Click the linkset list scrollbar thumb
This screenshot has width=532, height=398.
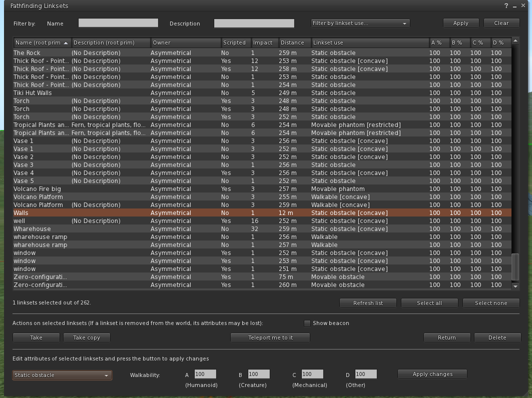(515, 267)
